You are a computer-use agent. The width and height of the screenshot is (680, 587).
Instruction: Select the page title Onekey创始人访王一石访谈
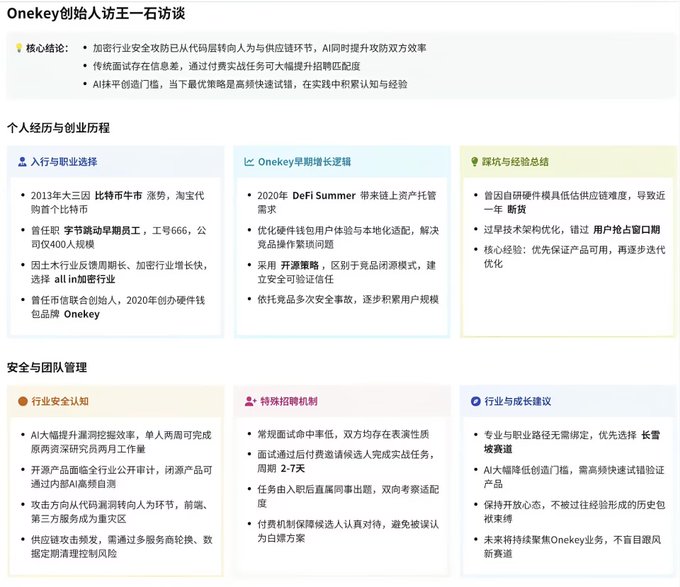click(96, 13)
